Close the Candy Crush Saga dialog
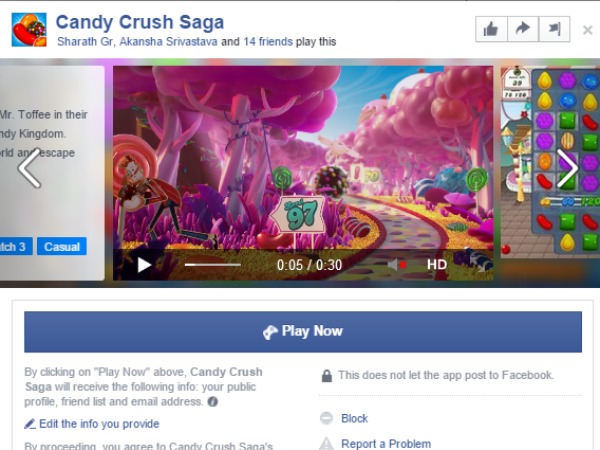This screenshot has height=450, width=600. 587,30
